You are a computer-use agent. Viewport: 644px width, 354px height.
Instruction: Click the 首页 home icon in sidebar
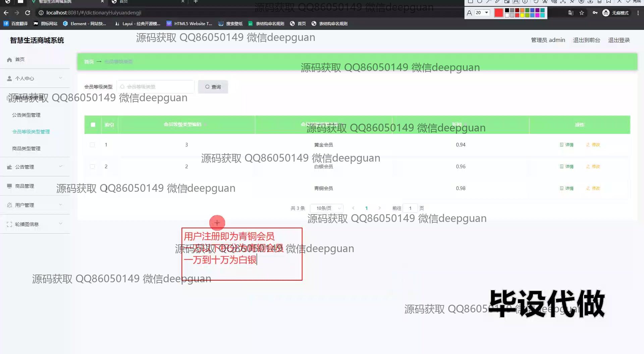click(9, 59)
